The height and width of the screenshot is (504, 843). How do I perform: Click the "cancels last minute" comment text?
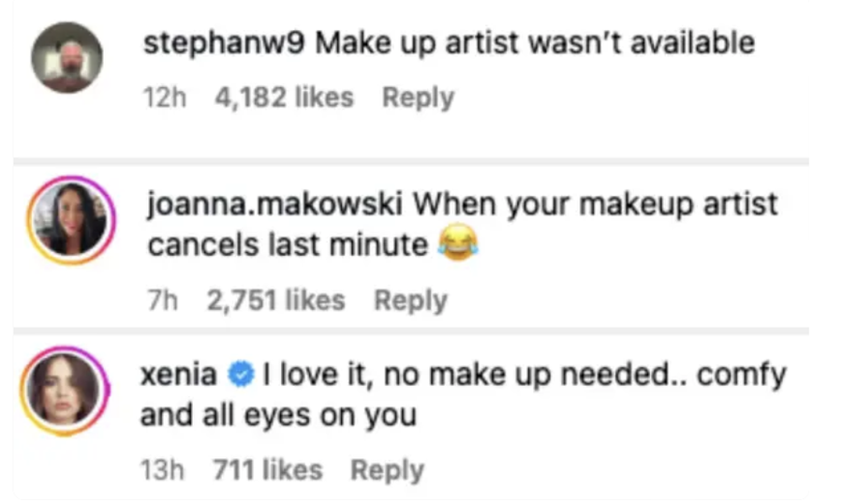click(x=288, y=245)
